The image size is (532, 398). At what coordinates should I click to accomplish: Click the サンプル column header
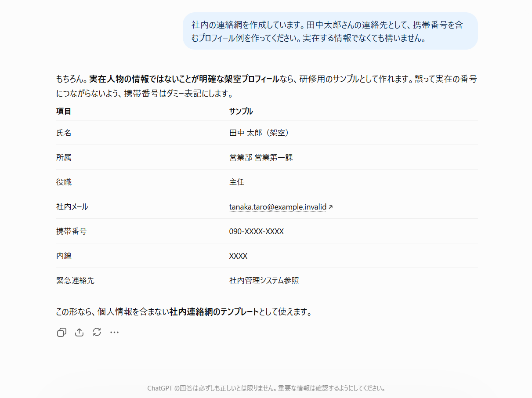pos(241,112)
